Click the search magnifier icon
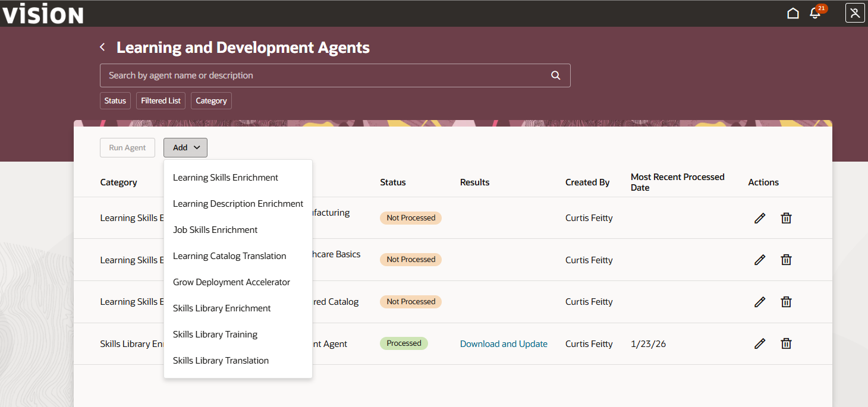 (556, 75)
